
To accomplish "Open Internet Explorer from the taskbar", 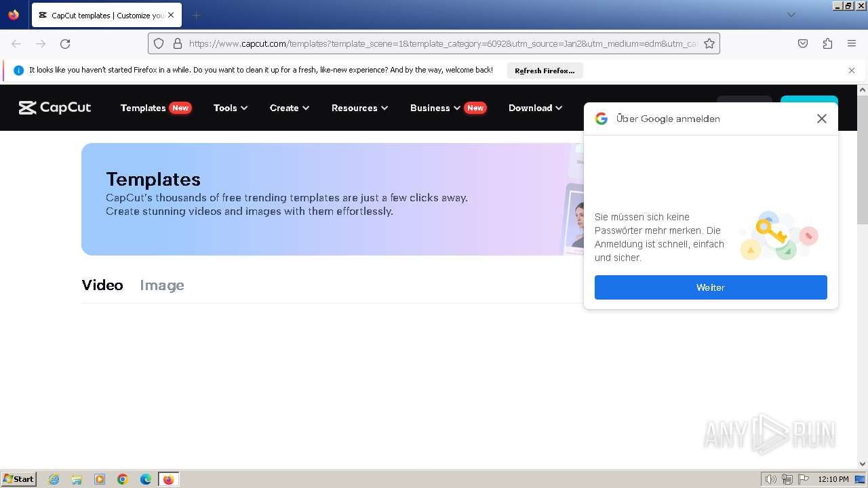I will coord(54,479).
